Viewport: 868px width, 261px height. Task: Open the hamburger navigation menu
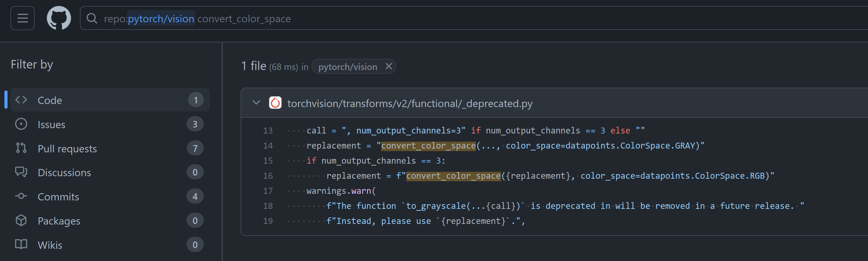tap(23, 18)
